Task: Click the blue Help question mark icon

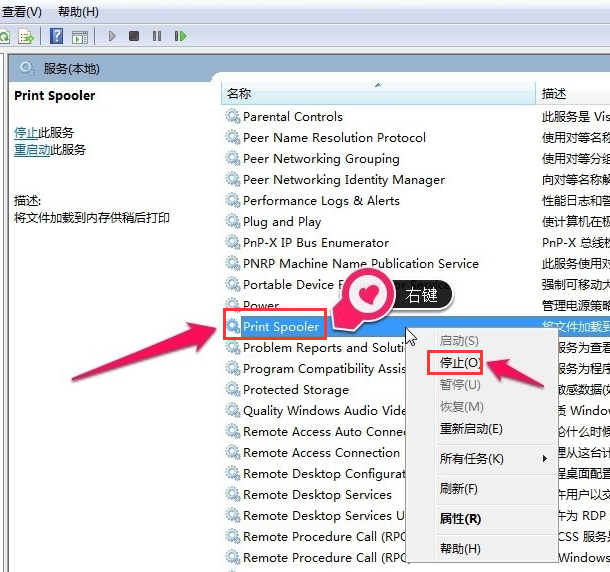Action: (x=57, y=36)
